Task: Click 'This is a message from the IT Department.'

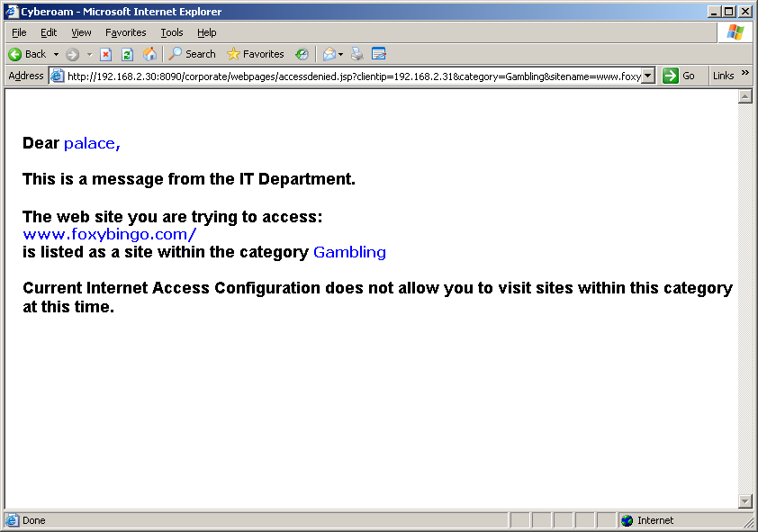Action: pyautogui.click(x=189, y=179)
